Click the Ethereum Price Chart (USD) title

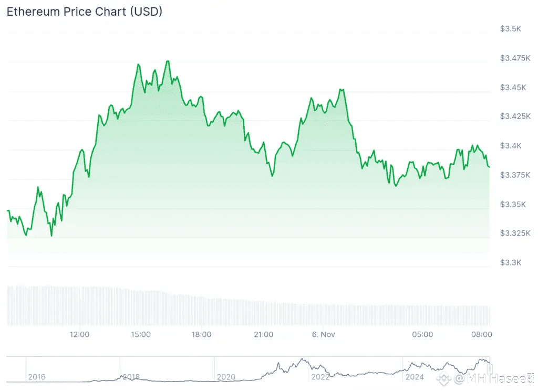coord(84,12)
